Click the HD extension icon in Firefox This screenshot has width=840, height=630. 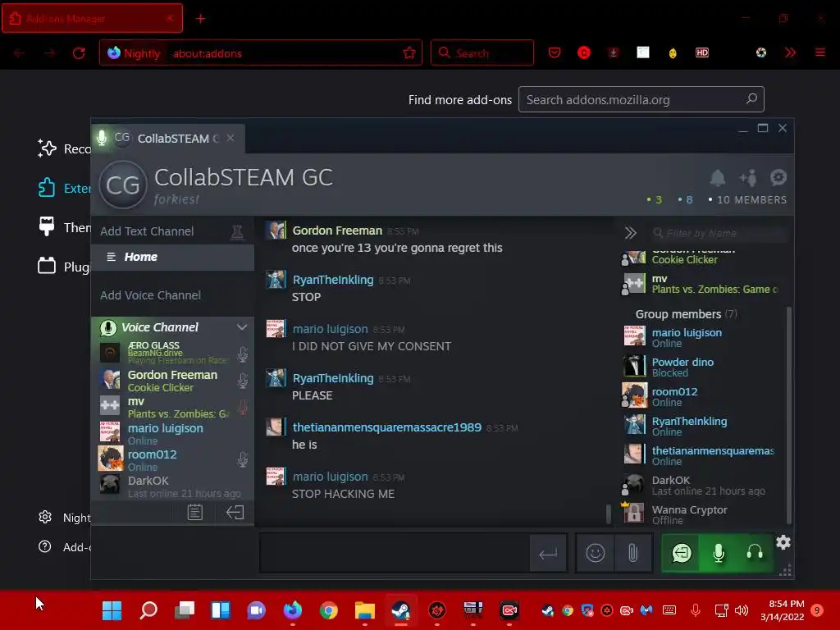coord(702,52)
